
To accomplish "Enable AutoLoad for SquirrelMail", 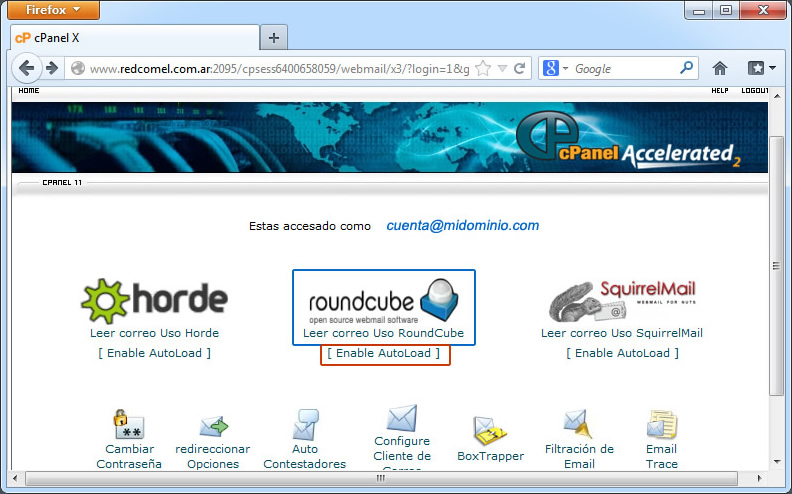I will (622, 353).
